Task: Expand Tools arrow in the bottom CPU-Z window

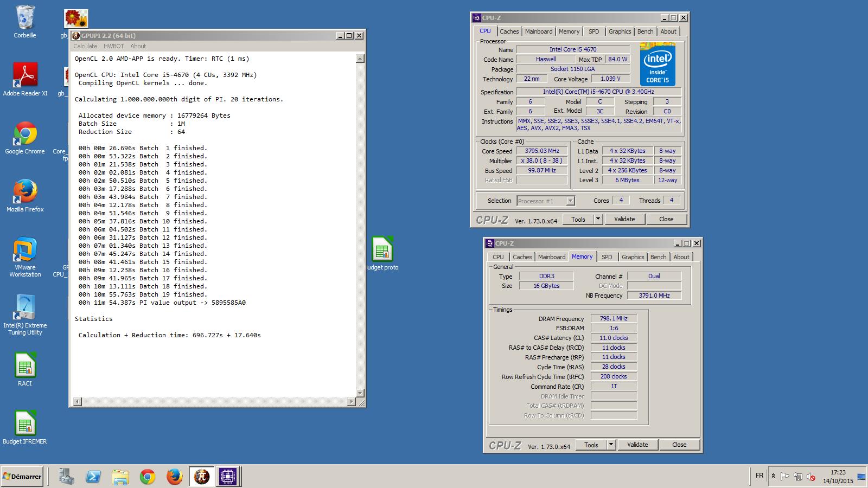Action: (611, 445)
